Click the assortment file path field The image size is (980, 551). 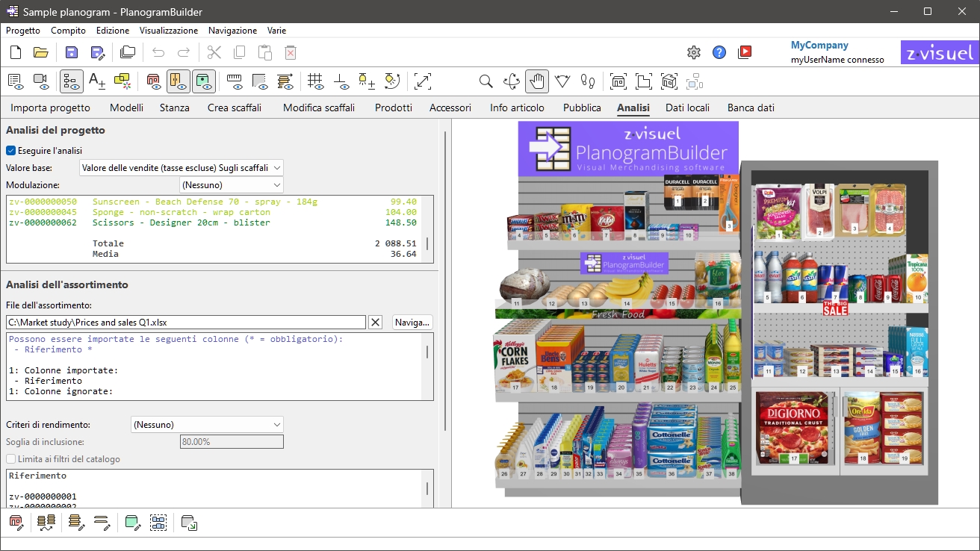click(186, 323)
